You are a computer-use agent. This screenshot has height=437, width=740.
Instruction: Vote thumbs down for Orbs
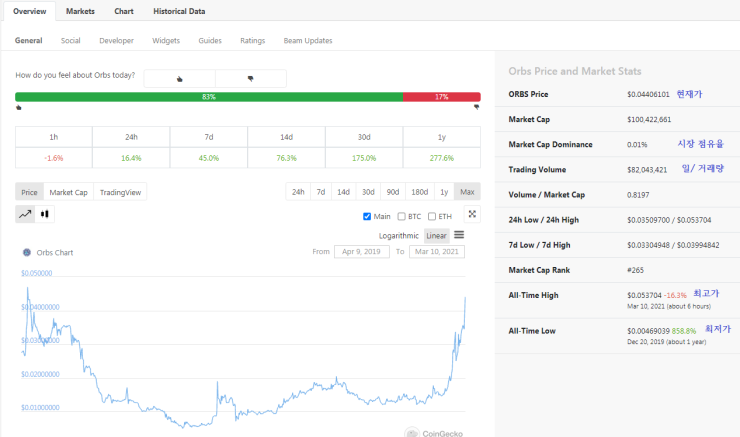click(x=251, y=78)
